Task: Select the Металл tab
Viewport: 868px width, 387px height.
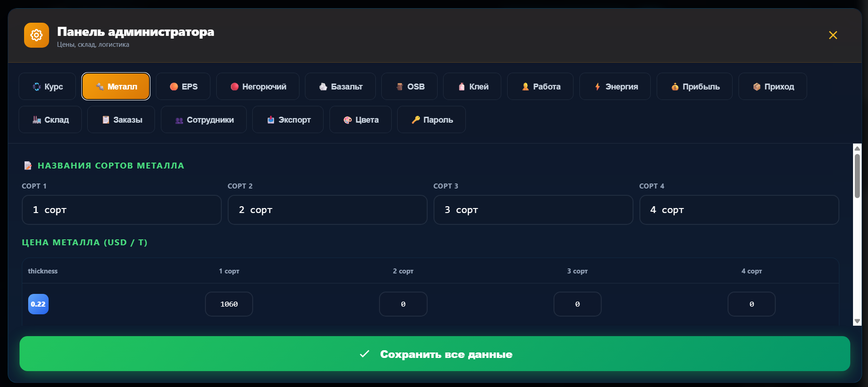Action: pos(116,86)
